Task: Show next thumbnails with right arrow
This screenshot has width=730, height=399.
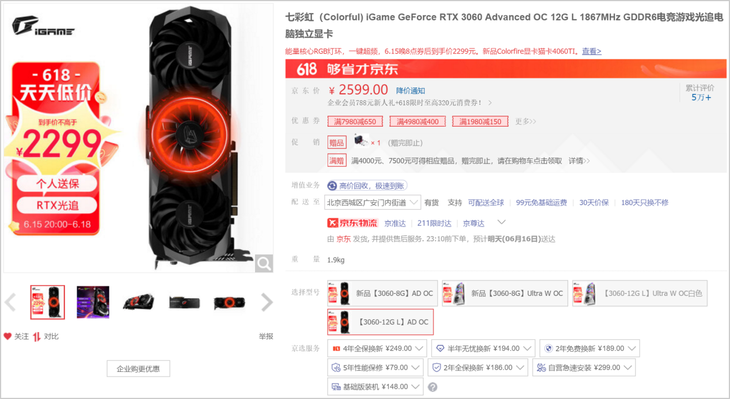Action: [x=266, y=302]
